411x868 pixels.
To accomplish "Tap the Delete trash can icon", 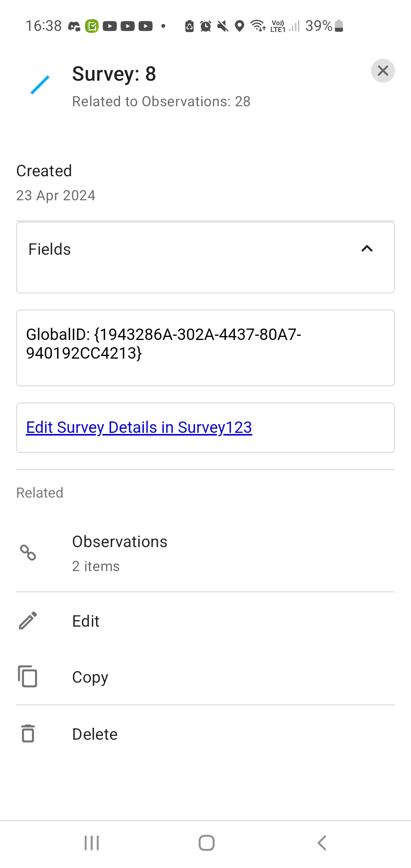I will [27, 733].
